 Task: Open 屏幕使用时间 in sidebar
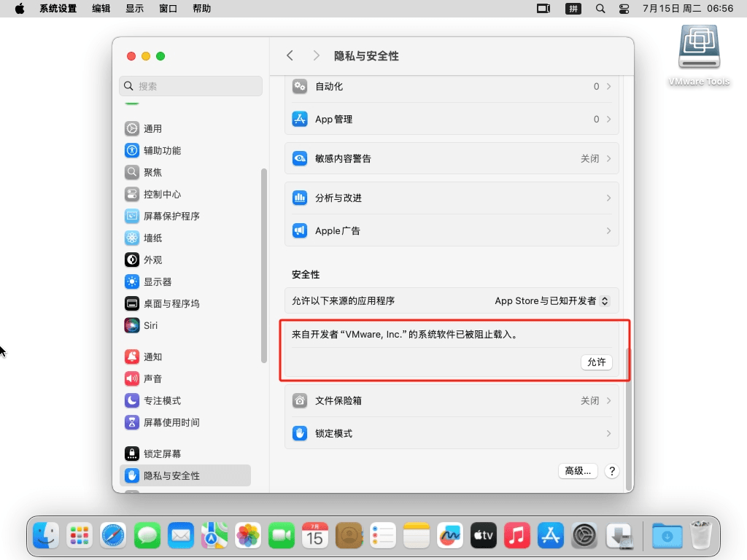click(185, 423)
